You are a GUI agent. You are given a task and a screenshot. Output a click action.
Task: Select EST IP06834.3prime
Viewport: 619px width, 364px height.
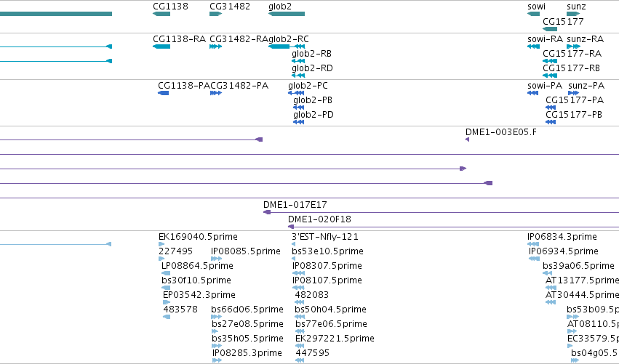click(533, 245)
